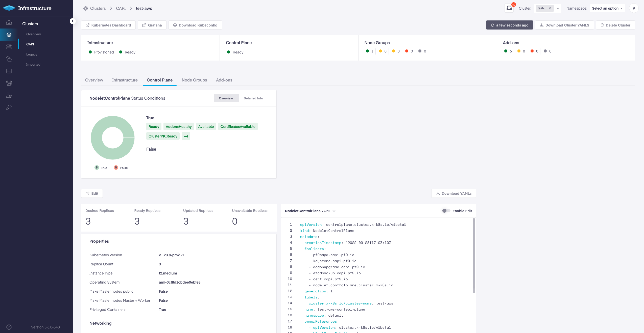Open the Node Groups tab

[194, 80]
